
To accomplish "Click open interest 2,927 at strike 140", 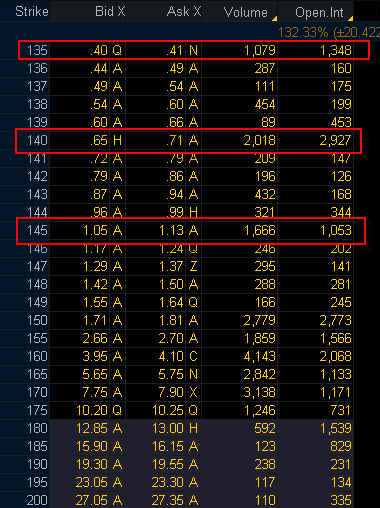I will (335, 140).
